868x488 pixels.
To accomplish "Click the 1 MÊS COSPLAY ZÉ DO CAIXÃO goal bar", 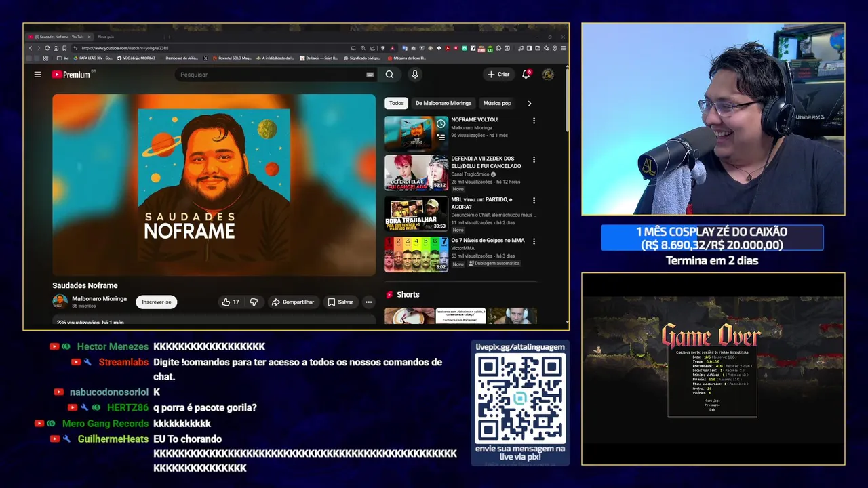I will pos(712,238).
